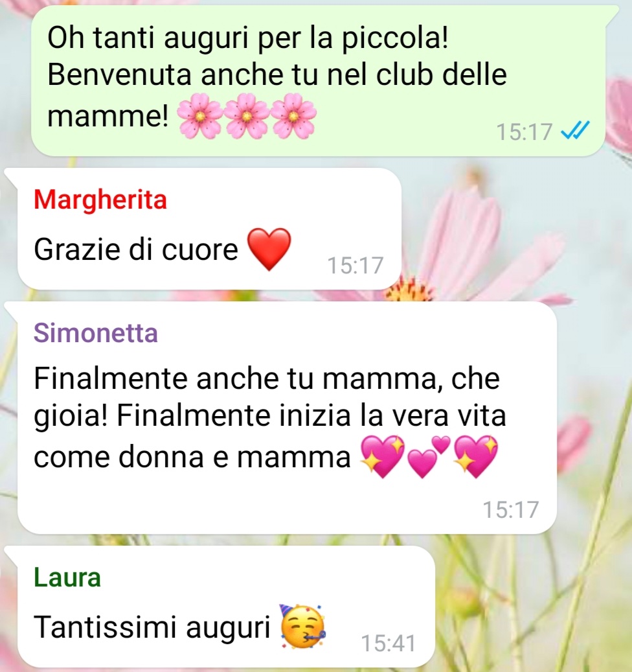632x672 pixels.
Task: Tap the red heart emoji in Margherita's message
Action: click(269, 249)
